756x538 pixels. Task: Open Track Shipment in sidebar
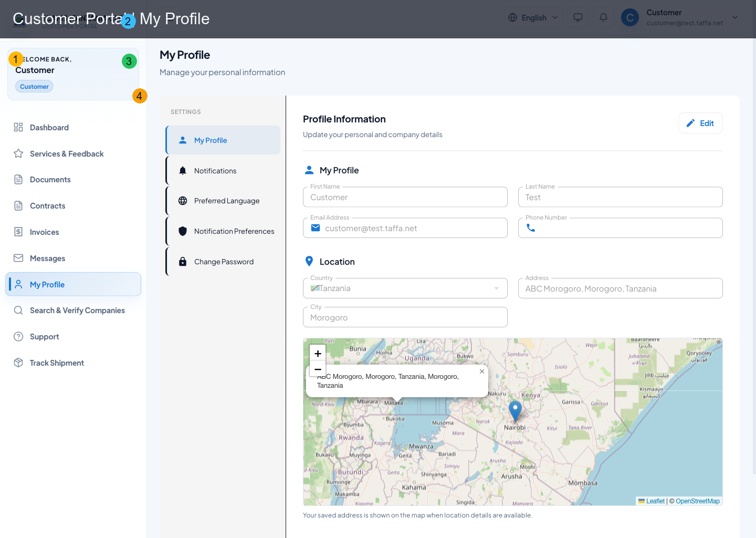click(73, 363)
